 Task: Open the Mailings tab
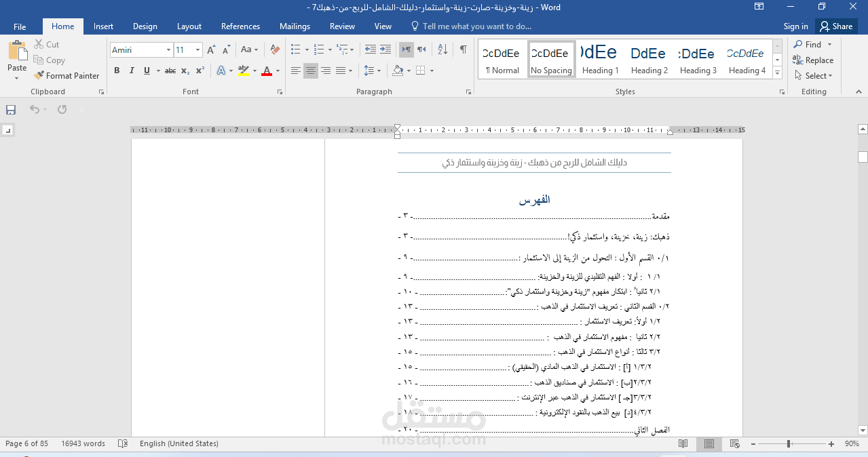295,26
